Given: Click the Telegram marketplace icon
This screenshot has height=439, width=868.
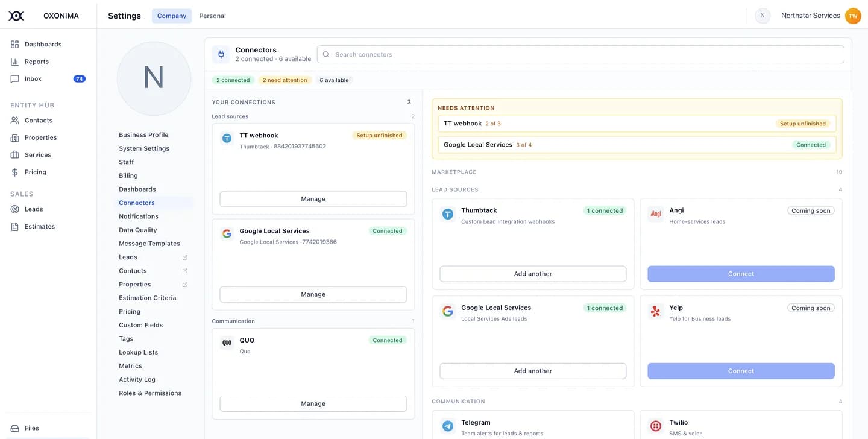Looking at the screenshot, I should click(448, 426).
